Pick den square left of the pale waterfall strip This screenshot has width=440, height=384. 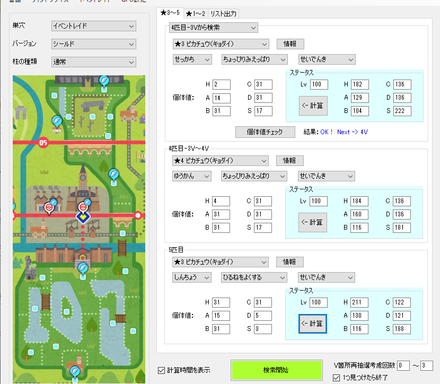click(54, 96)
